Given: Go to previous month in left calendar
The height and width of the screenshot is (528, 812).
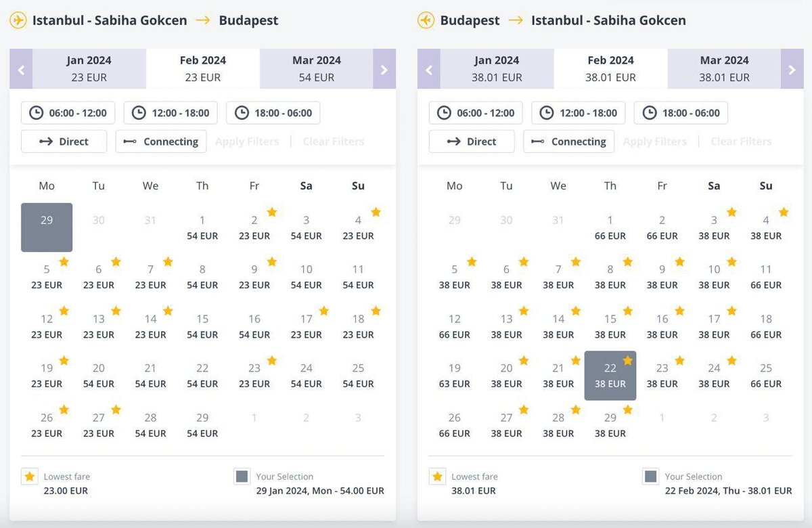Looking at the screenshot, I should tap(21, 69).
